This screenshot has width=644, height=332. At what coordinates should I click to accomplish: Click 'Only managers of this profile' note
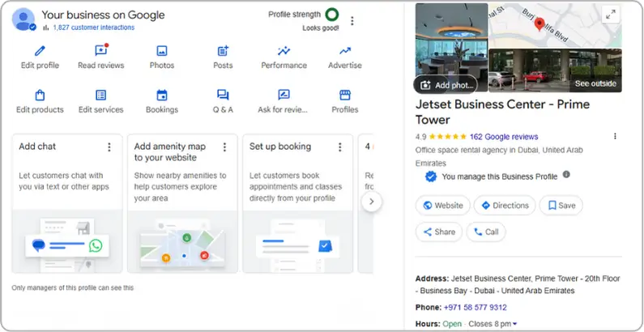[73, 287]
